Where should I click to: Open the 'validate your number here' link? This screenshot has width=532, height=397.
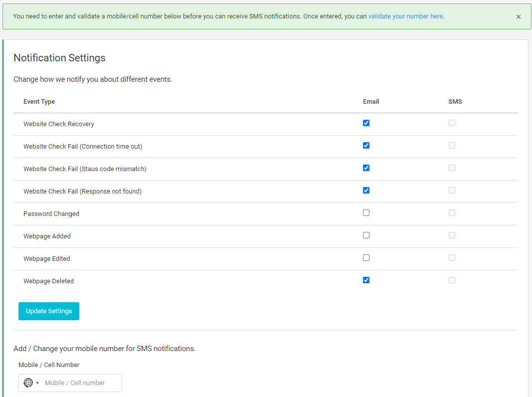[x=405, y=16]
